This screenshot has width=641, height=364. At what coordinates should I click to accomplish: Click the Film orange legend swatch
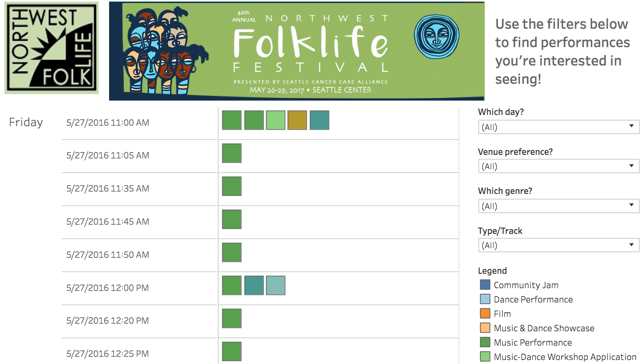click(x=485, y=313)
